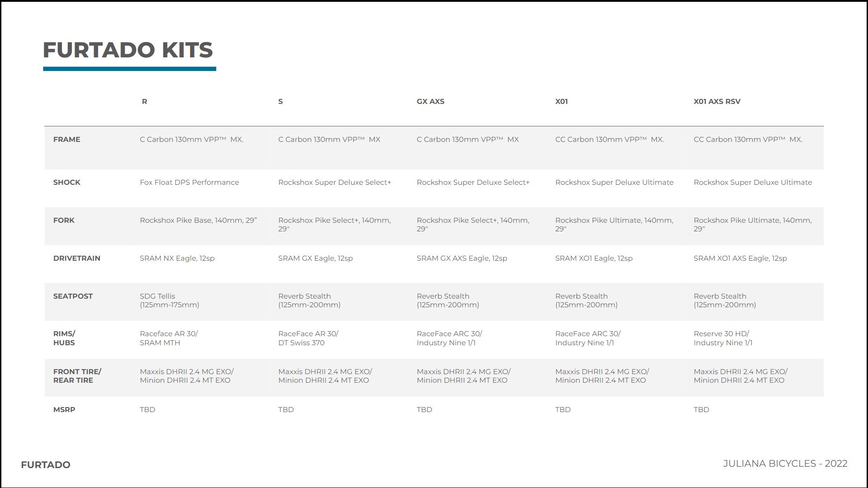Select the R kit column header
The image size is (868, 488).
145,102
